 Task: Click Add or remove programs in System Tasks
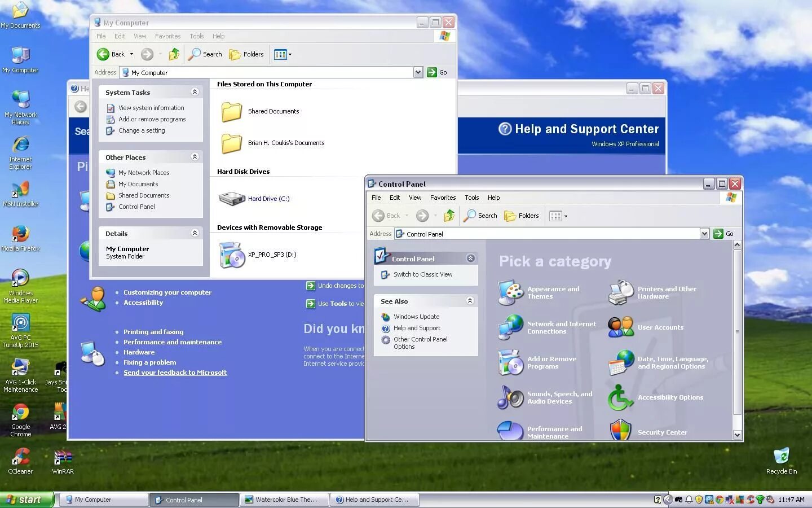pos(152,119)
